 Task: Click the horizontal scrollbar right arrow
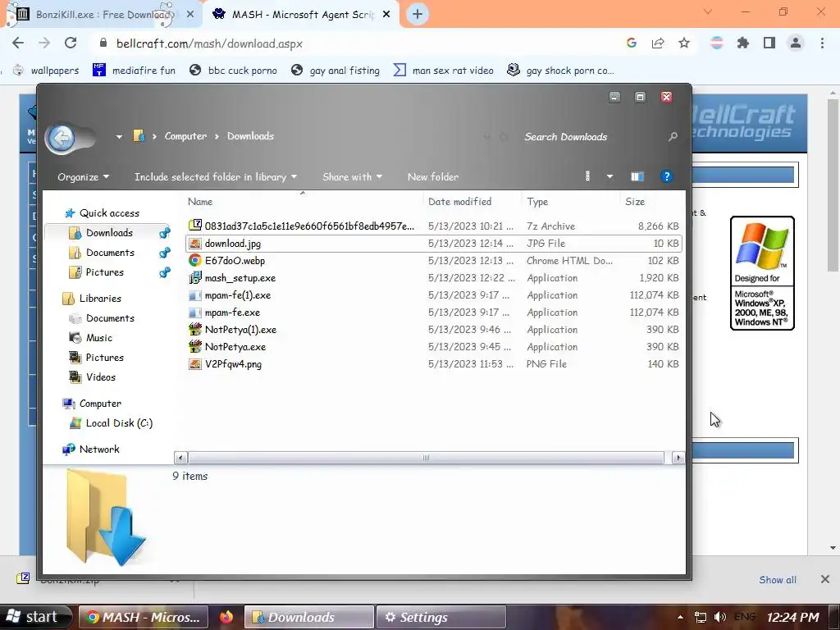(x=678, y=458)
